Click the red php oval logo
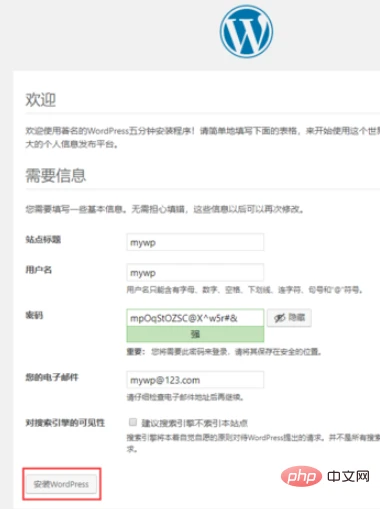This screenshot has height=509, width=380. point(301,476)
